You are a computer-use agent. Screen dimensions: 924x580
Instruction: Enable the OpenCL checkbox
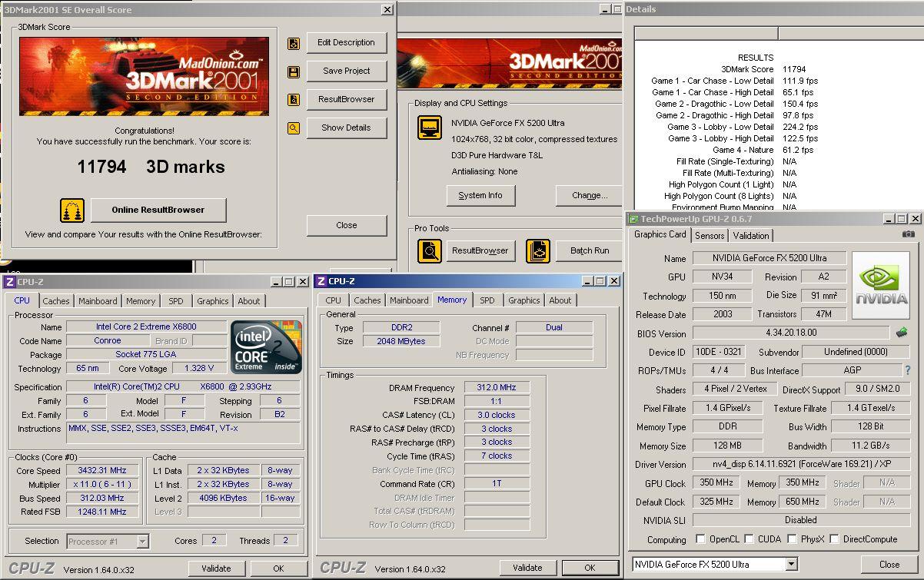700,539
